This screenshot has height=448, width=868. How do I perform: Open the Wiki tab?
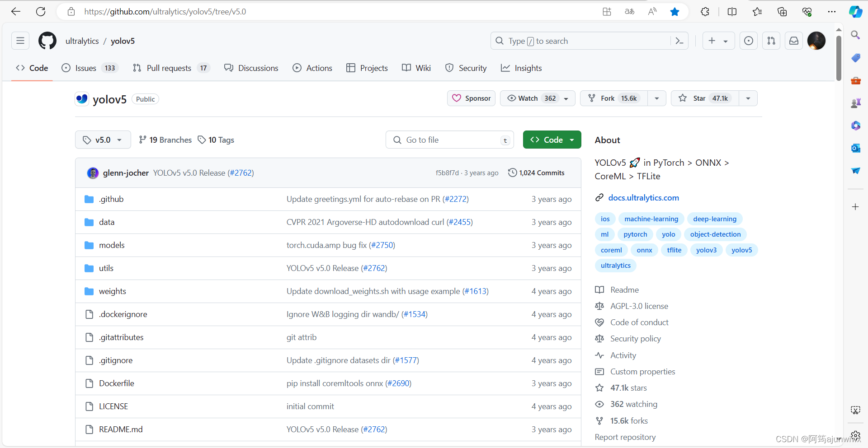pyautogui.click(x=416, y=68)
